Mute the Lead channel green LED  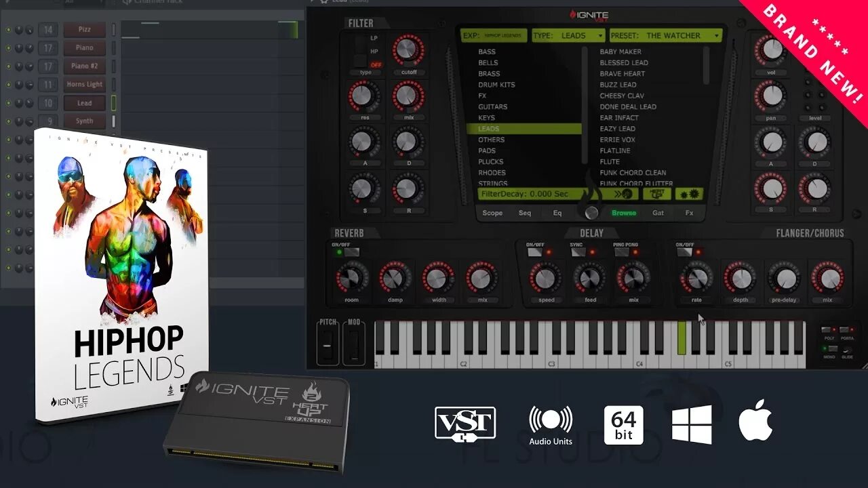[x=8, y=103]
